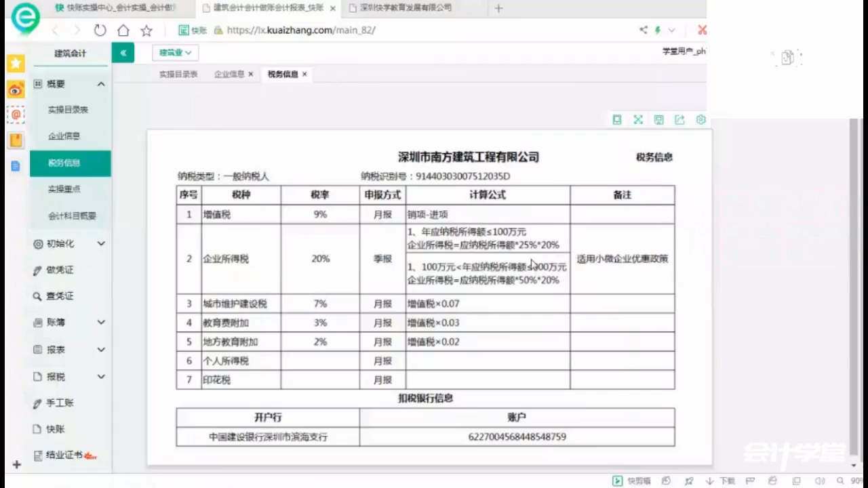Image resolution: width=868 pixels, height=488 pixels.
Task: Collapse the 概要 menu section
Action: tap(101, 84)
